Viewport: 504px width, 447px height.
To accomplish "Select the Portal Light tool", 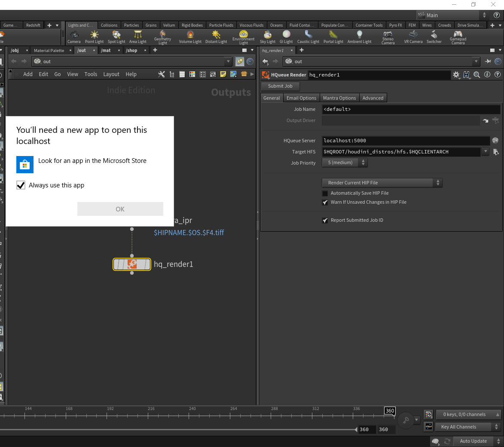I will 333,37.
